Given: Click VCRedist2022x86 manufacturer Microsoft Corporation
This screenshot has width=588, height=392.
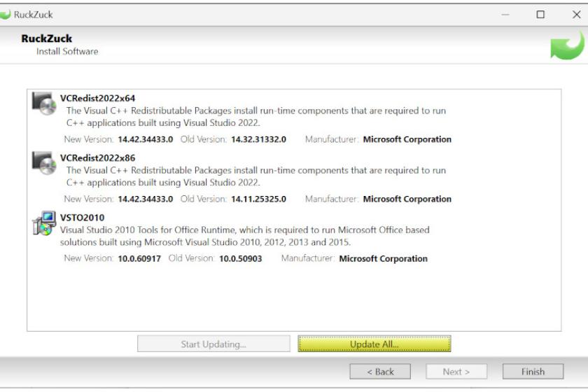Looking at the screenshot, I should [407, 199].
